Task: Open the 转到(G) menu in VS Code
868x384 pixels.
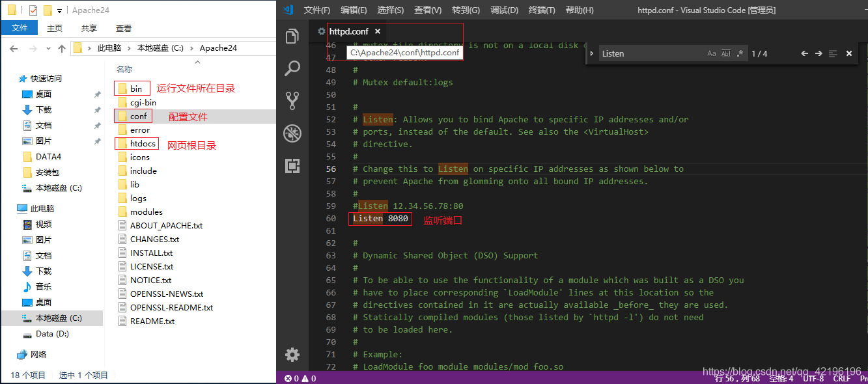Action: pyautogui.click(x=466, y=10)
